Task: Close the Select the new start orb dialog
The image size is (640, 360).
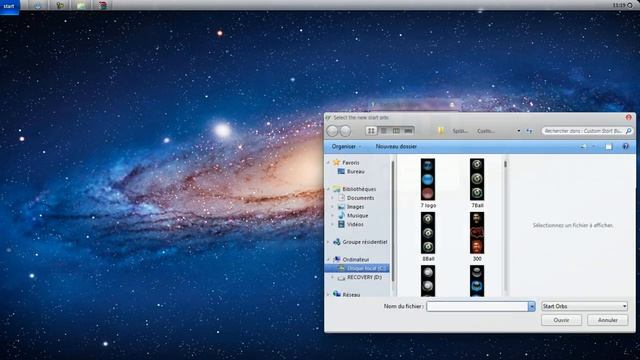Action: [x=629, y=118]
